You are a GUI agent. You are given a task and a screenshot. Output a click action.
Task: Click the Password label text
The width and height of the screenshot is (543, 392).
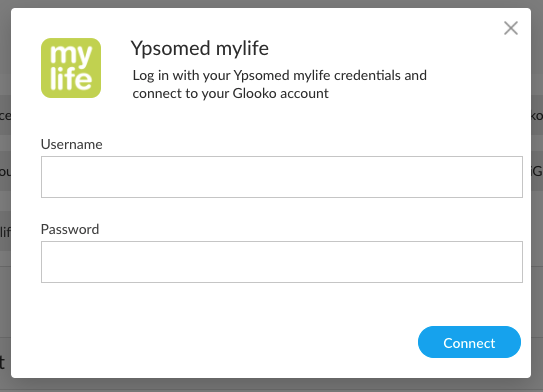click(x=70, y=229)
